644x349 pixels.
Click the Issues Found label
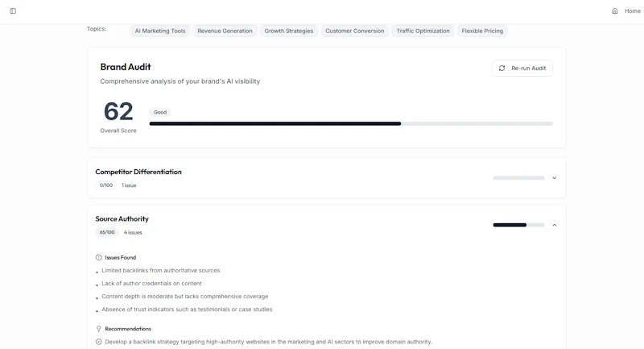click(120, 257)
